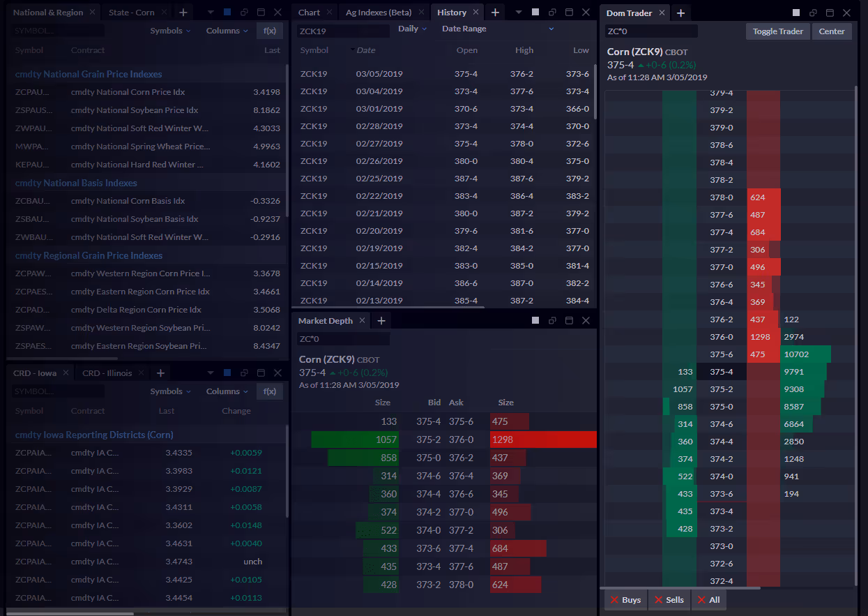868x616 pixels.
Task: Enable Toggle Trader in the Dom Trader panel
Action: click(777, 31)
